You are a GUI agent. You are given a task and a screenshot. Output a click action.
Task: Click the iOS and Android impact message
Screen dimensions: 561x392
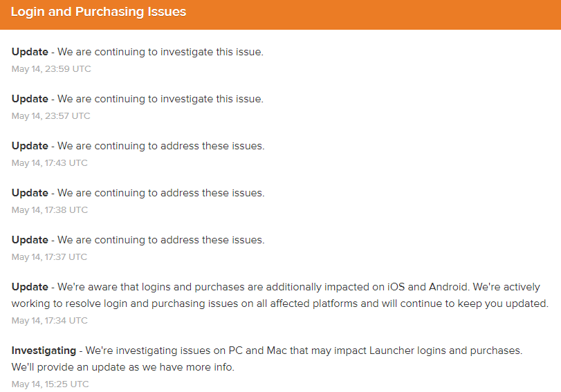coord(299,287)
